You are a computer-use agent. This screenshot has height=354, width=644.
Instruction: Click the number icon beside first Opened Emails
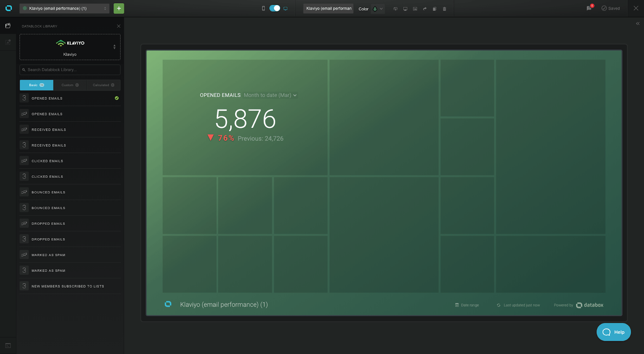[24, 98]
